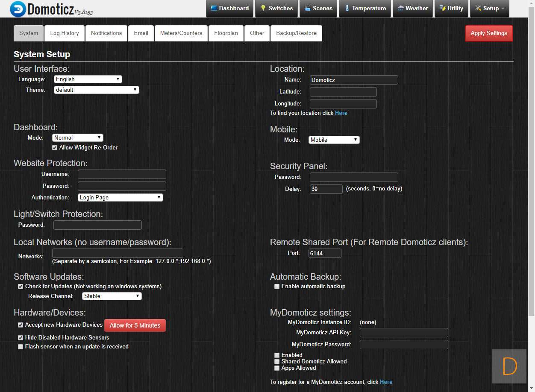
Task: Click the Scenes clapperboard icon
Action: [308, 8]
